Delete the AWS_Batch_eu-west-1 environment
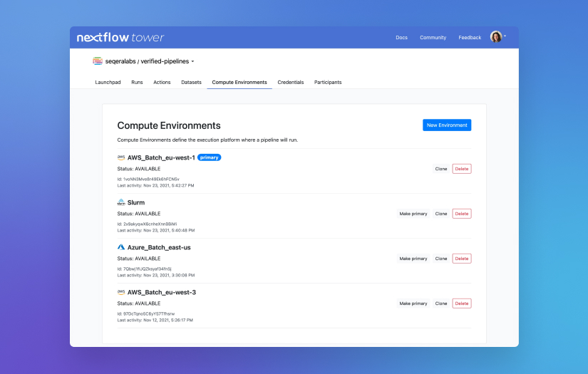The height and width of the screenshot is (374, 588). 462,169
